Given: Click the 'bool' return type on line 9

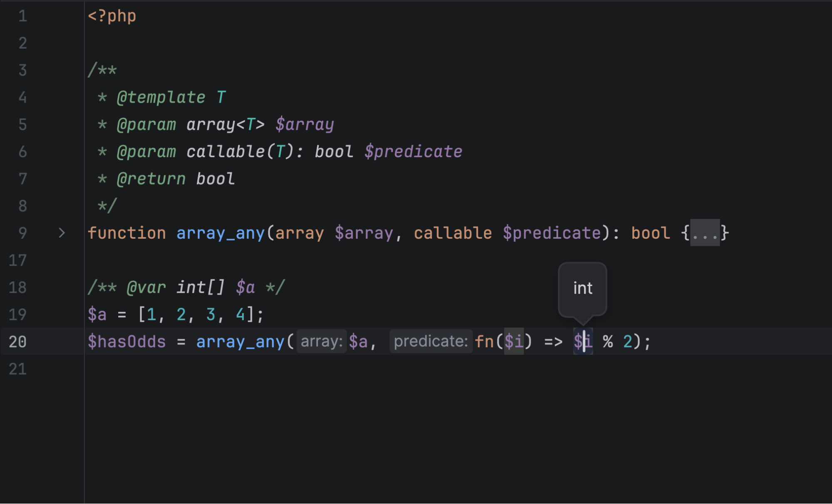Looking at the screenshot, I should [651, 233].
